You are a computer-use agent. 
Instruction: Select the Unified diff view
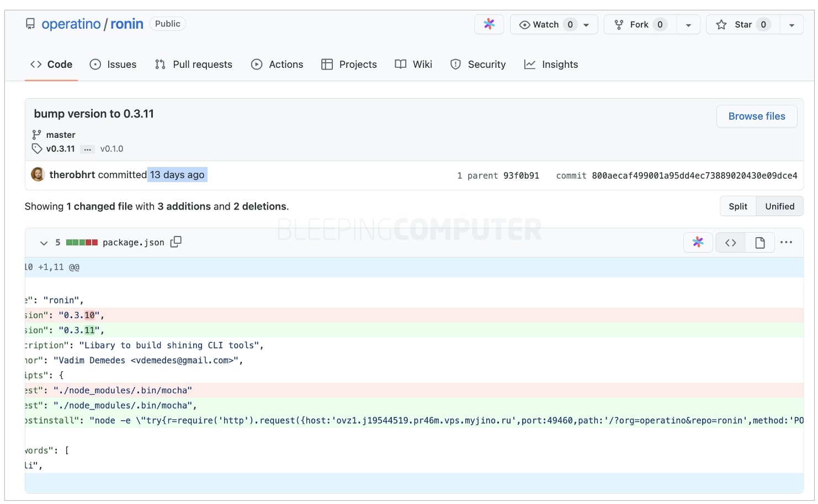(x=779, y=206)
